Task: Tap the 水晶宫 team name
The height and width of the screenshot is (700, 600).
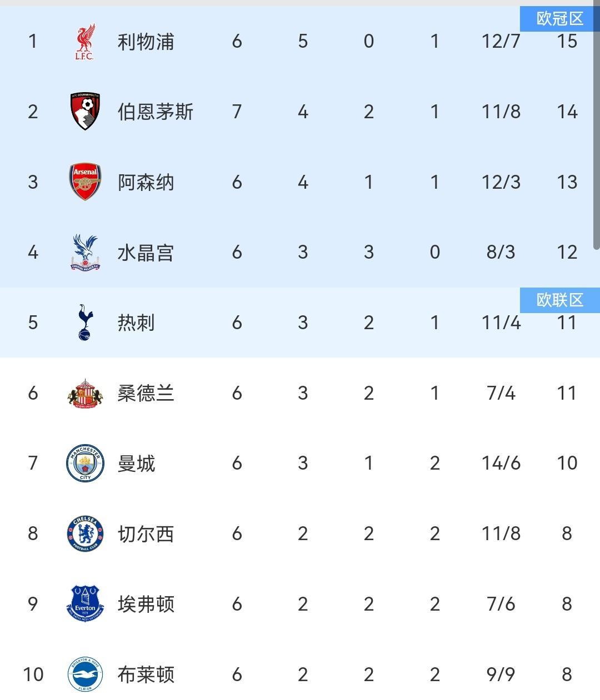Action: click(x=146, y=253)
